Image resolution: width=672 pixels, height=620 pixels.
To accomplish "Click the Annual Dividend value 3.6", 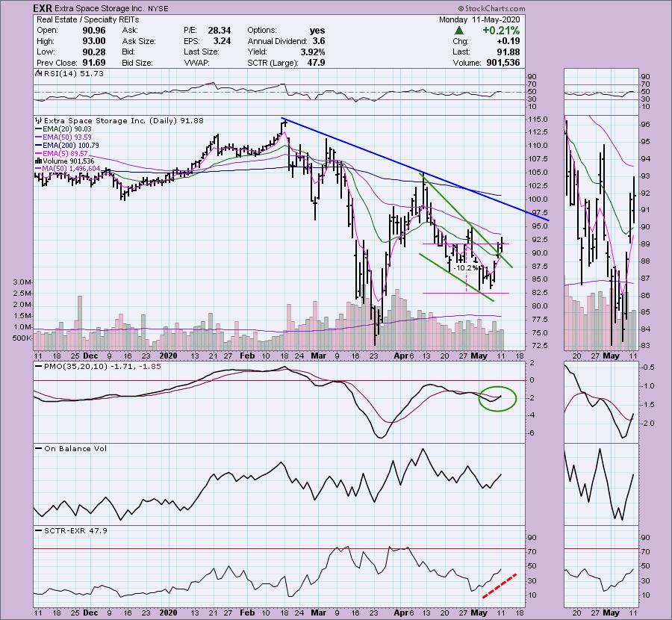I will (319, 41).
